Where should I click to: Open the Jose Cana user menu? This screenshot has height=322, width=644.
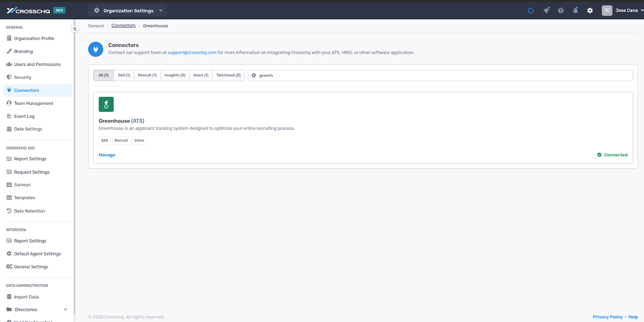(x=622, y=10)
